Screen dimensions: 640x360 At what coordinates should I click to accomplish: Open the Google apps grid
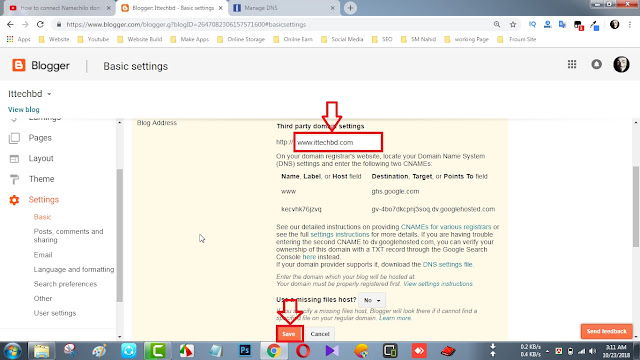tap(572, 64)
